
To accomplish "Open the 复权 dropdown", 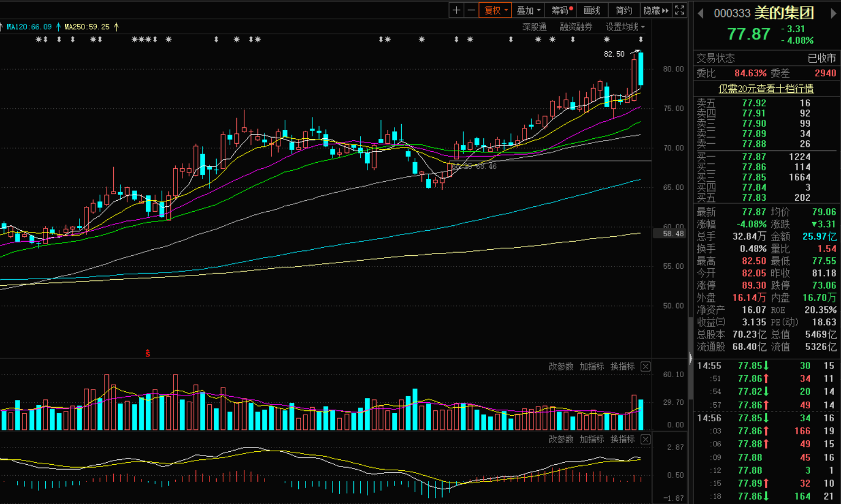I will (495, 10).
